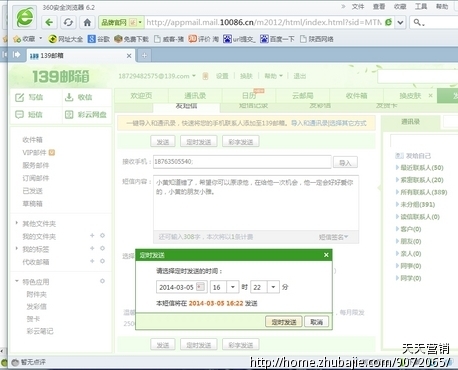This screenshot has width=458, height=370.
Task: Switch to the 换皮肤 tab
Action: coord(410,96)
